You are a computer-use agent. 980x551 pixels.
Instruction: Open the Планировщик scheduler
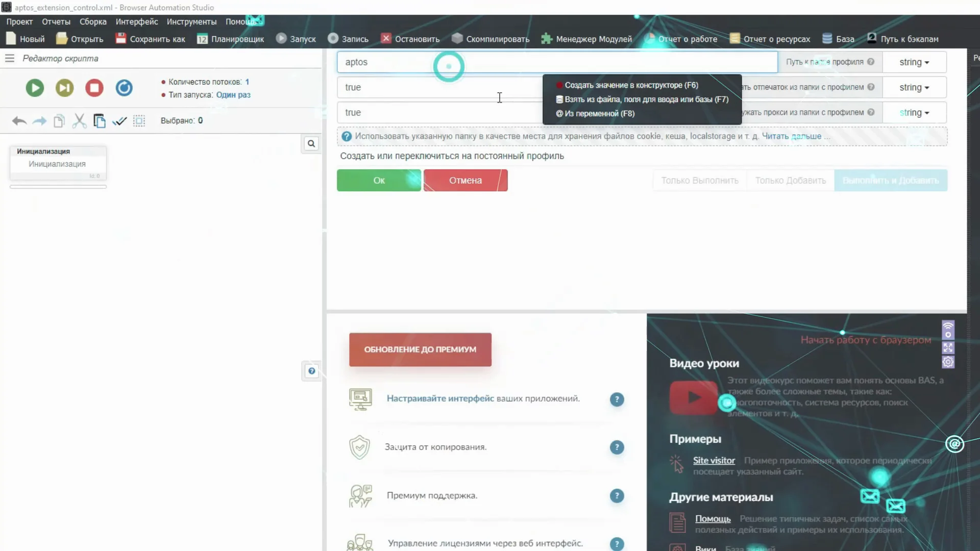tap(231, 39)
